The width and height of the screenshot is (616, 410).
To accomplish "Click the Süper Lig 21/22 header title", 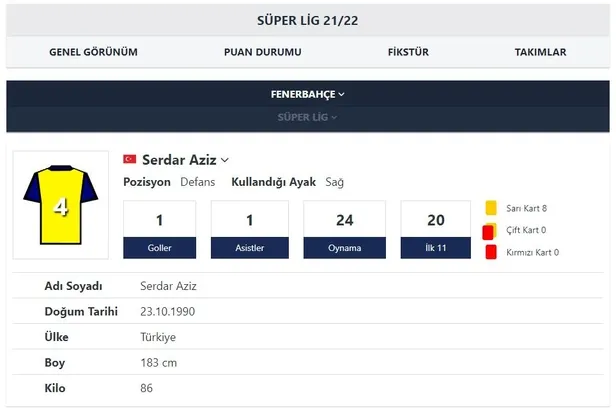I will [x=307, y=20].
